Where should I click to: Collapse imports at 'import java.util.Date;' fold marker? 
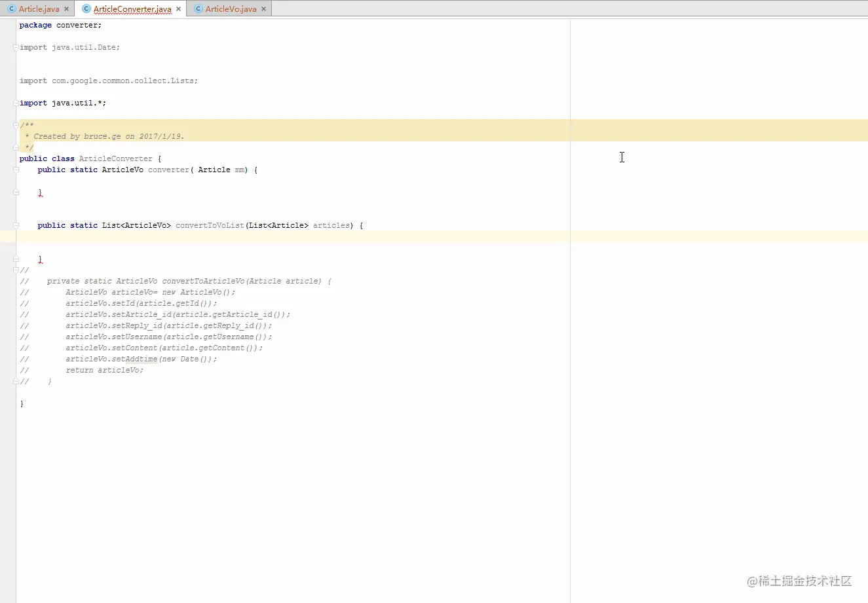click(x=16, y=47)
